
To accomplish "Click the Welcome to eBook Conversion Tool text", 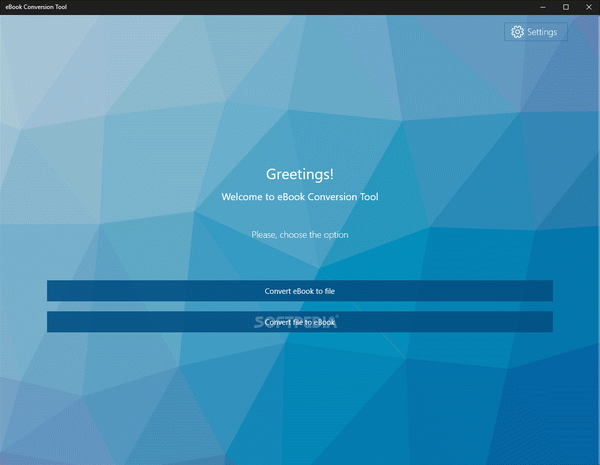I will pos(300,197).
